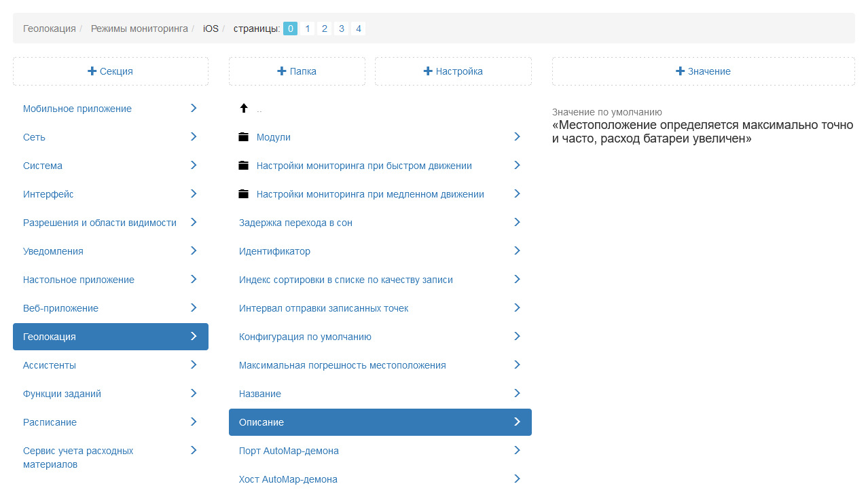
Task: Click the plus Секция button
Action: coord(111,71)
